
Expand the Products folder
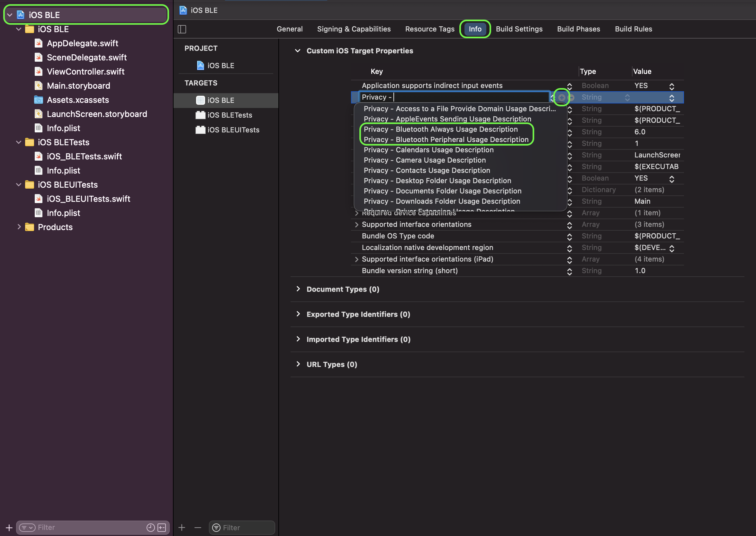19,227
